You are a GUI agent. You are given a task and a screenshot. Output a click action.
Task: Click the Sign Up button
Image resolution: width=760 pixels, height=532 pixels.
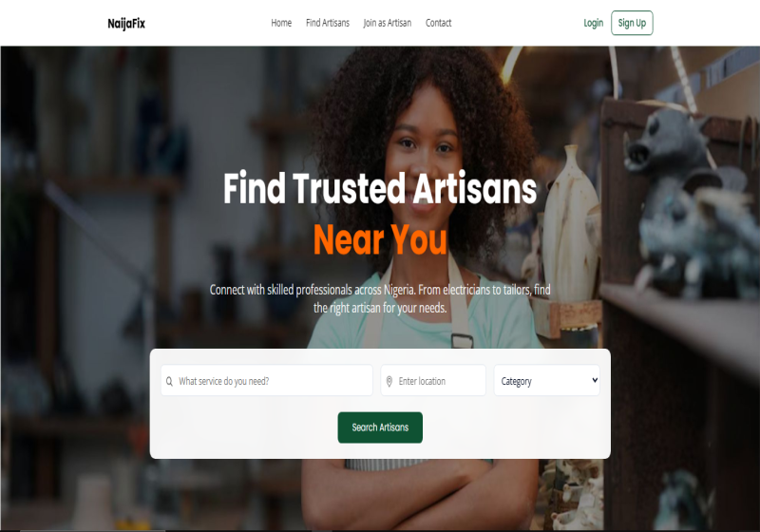click(x=632, y=23)
